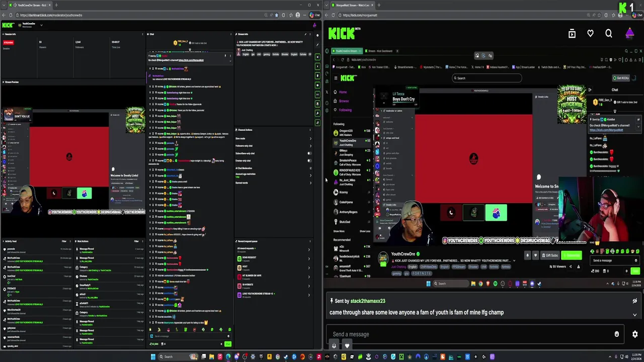Open the kick.com/MorgueMatt link in pinned message
Image resolution: width=644 pixels, height=362 pixels.
[191, 60]
